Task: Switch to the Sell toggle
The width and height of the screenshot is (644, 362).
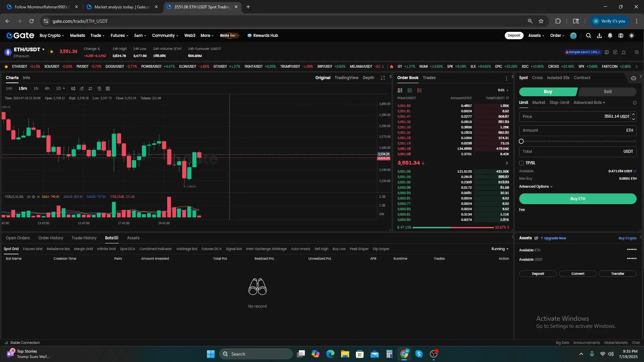Action: 607,92
